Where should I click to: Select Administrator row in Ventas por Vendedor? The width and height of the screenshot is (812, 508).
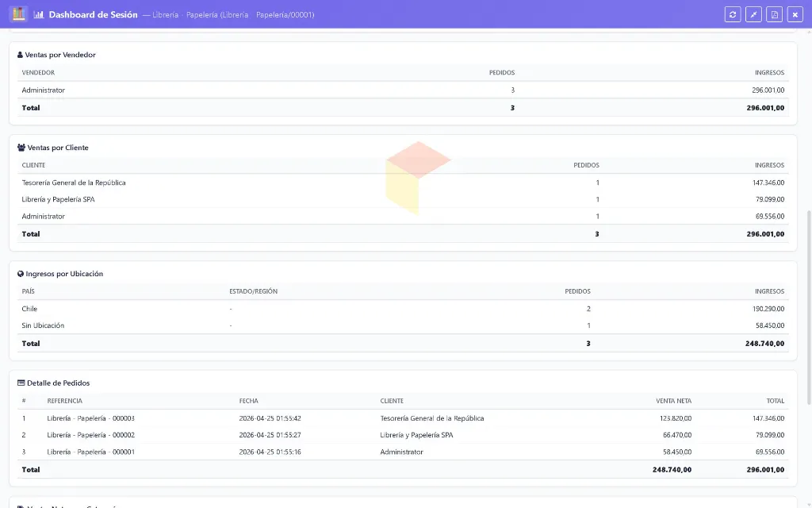click(x=403, y=90)
